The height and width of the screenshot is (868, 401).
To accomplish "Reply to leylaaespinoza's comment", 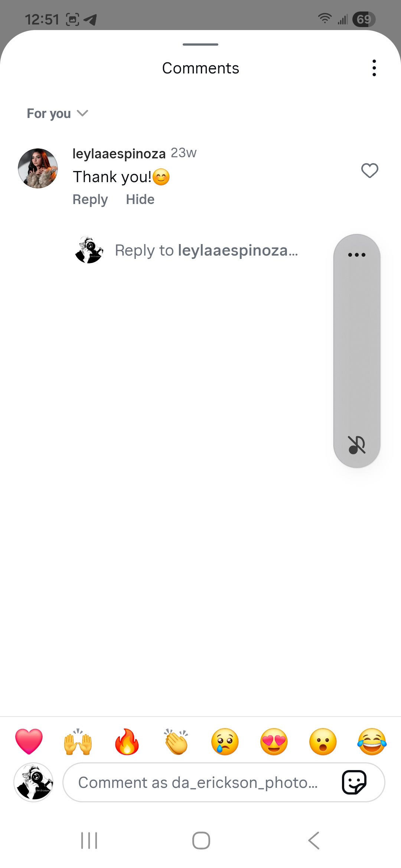I will (x=90, y=200).
